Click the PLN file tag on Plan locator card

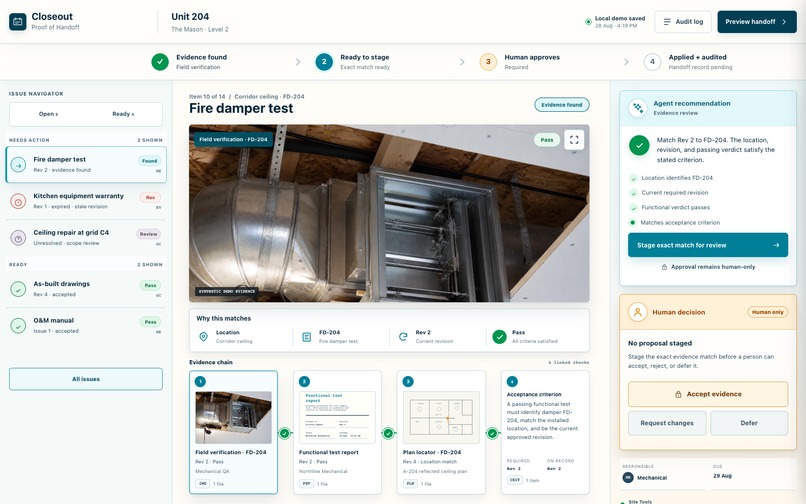[410, 484]
